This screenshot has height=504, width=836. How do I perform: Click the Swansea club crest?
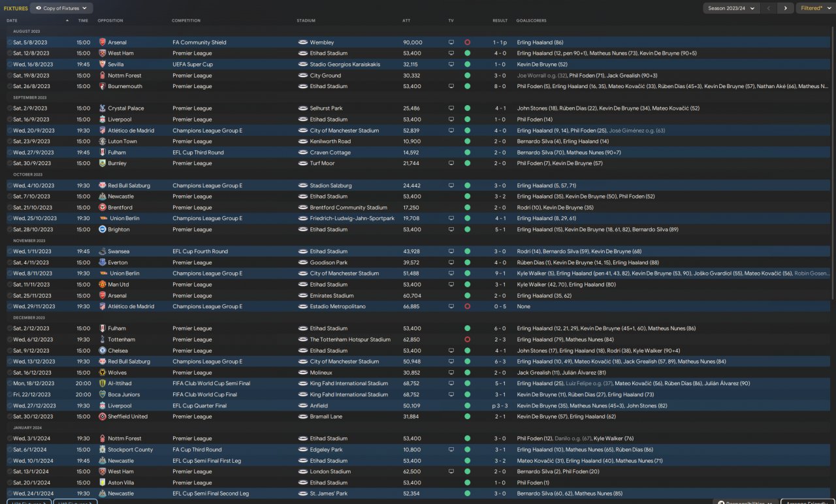point(103,251)
